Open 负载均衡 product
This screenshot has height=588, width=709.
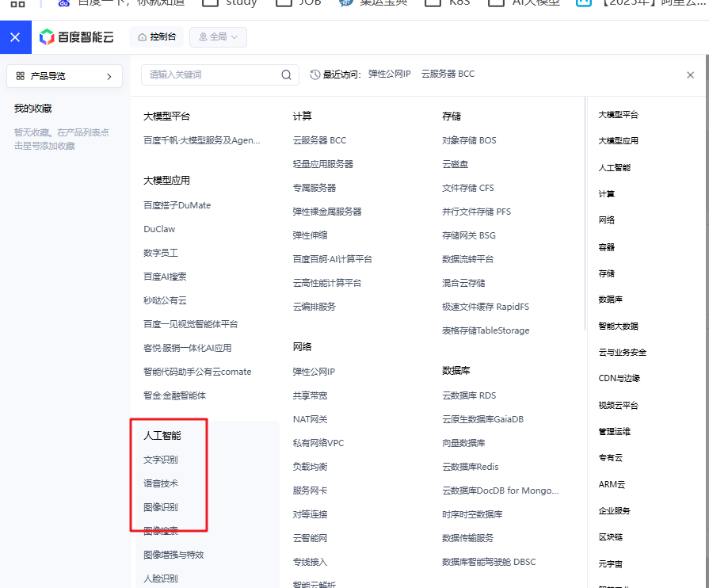coord(310,467)
